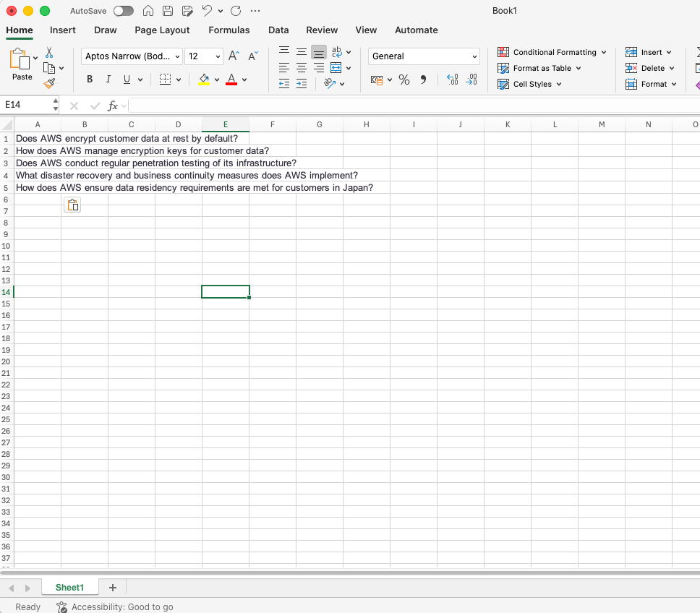Image resolution: width=700 pixels, height=613 pixels.
Task: Click the Delete cells button
Action: pos(650,68)
